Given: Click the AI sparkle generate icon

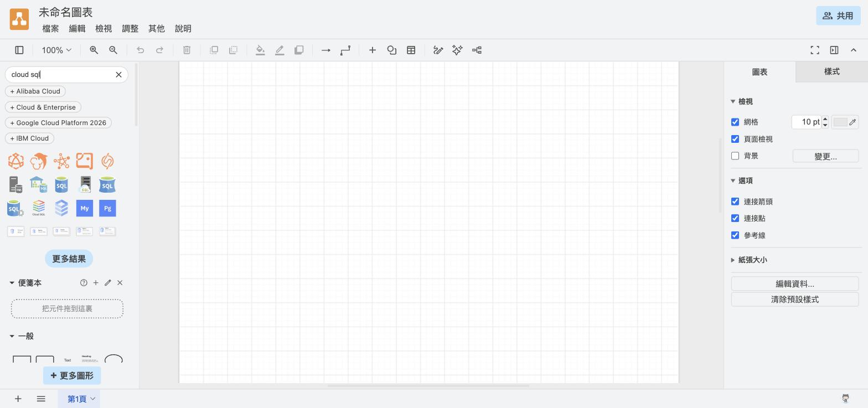Looking at the screenshot, I should click(457, 50).
